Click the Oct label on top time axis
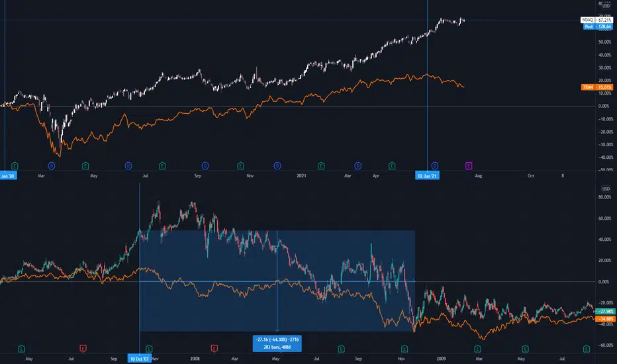617x364 pixels. pyautogui.click(x=531, y=176)
